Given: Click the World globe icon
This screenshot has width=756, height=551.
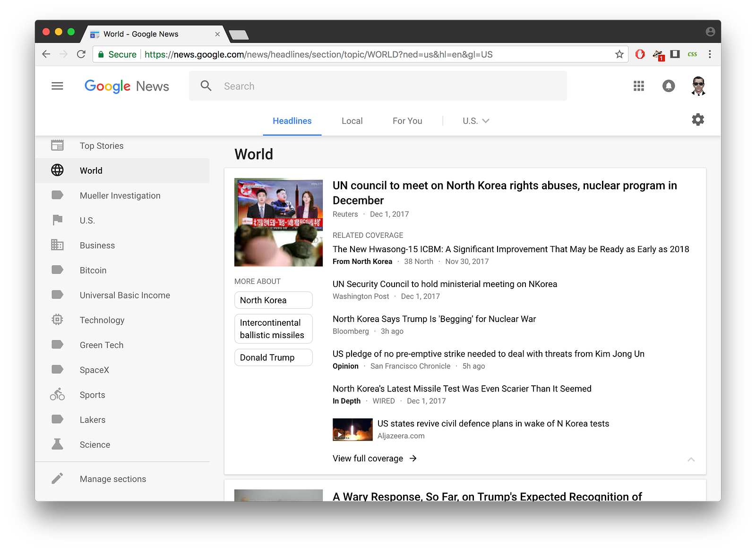Looking at the screenshot, I should [x=57, y=170].
